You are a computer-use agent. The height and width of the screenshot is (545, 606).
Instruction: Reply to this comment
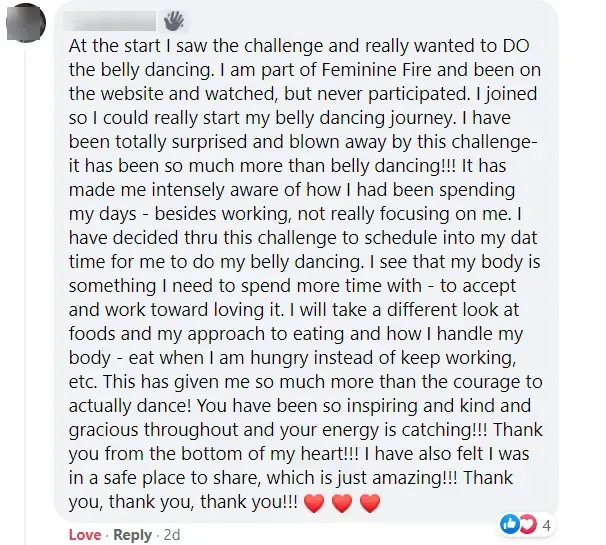tap(133, 535)
